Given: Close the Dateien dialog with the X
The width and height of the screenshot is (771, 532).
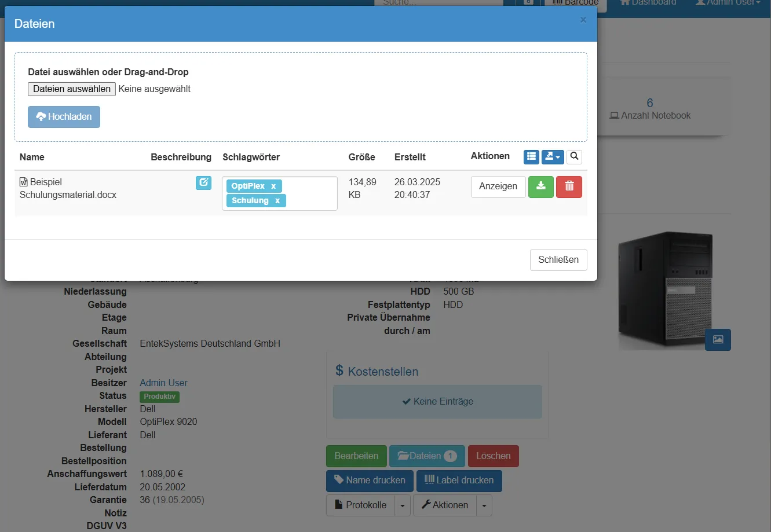Looking at the screenshot, I should (x=583, y=20).
